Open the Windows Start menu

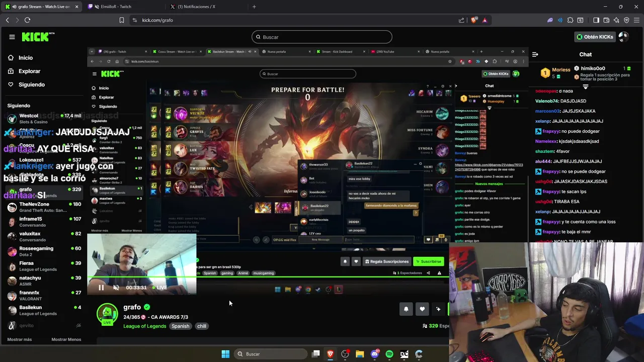tap(225, 354)
